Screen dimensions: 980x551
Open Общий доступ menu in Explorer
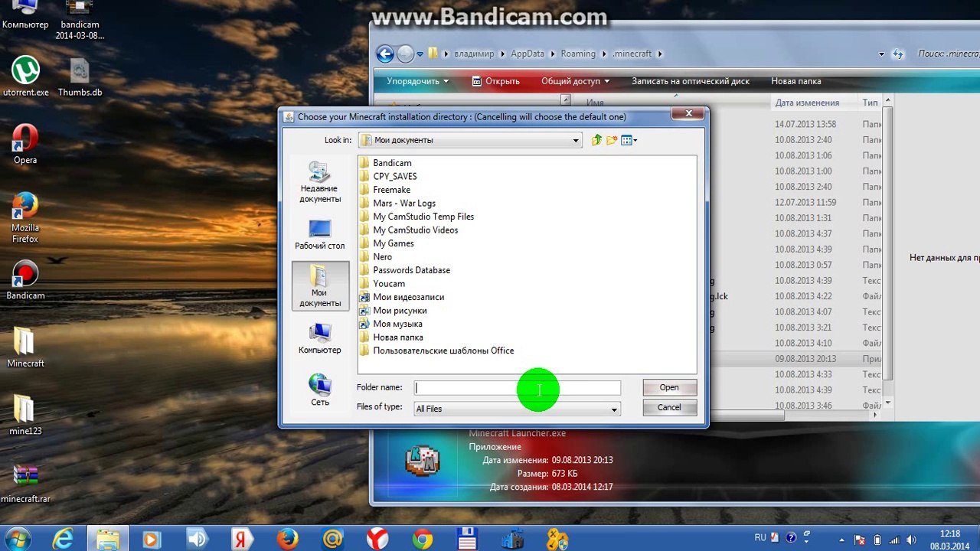tap(576, 81)
